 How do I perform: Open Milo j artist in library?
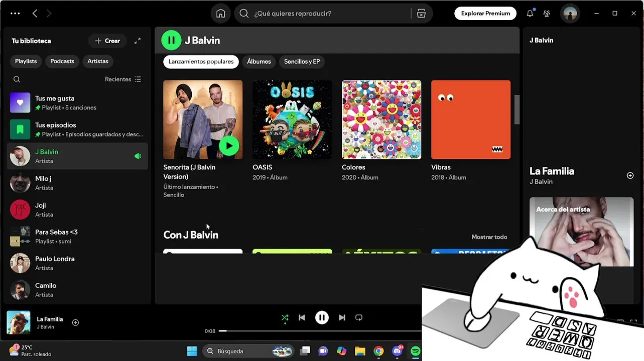point(77,183)
